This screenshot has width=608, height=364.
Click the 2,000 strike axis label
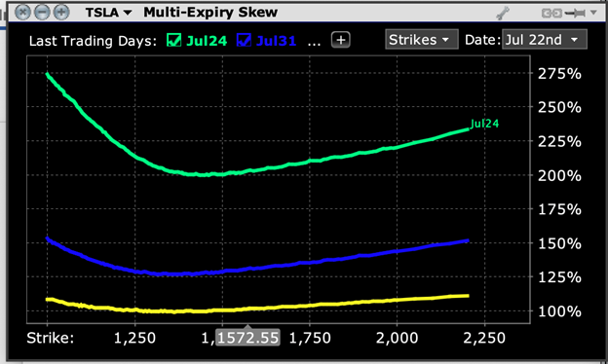click(x=398, y=339)
